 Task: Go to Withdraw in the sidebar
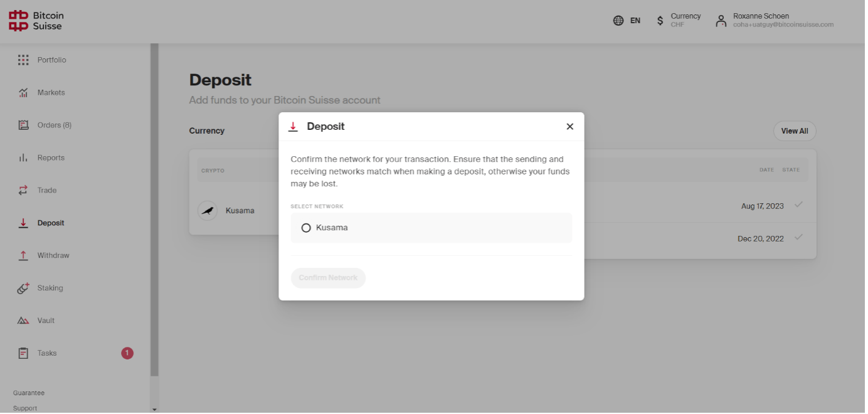(x=53, y=255)
